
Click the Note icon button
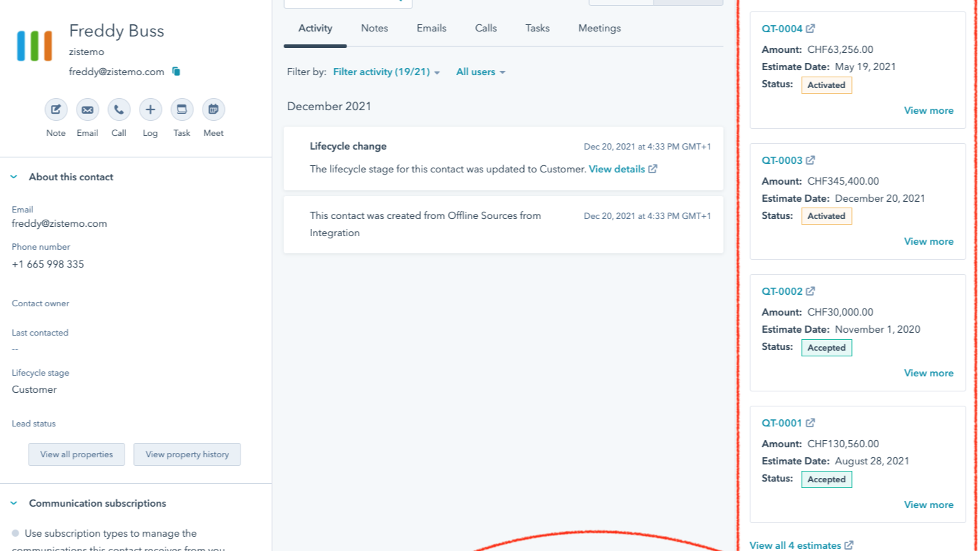click(x=56, y=110)
